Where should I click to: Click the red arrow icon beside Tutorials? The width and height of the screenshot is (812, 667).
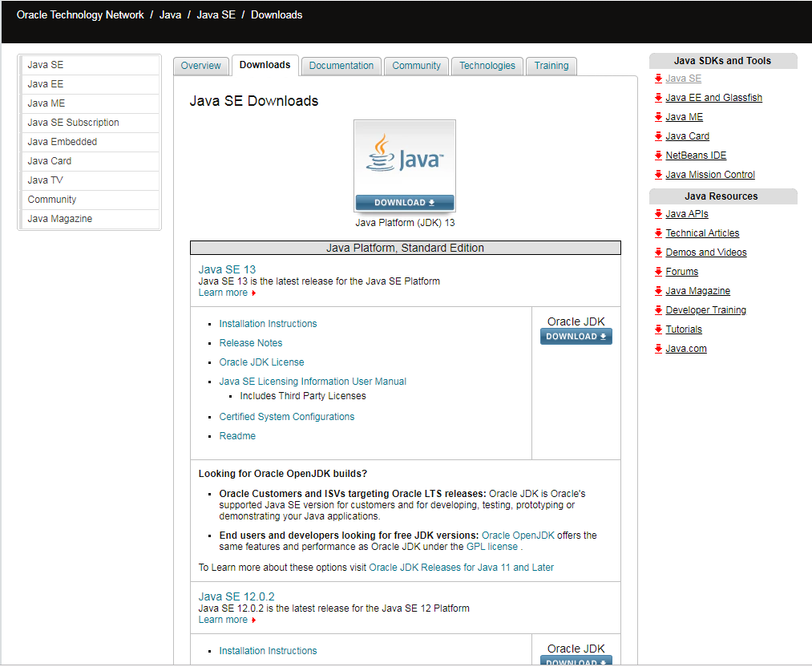coord(658,329)
